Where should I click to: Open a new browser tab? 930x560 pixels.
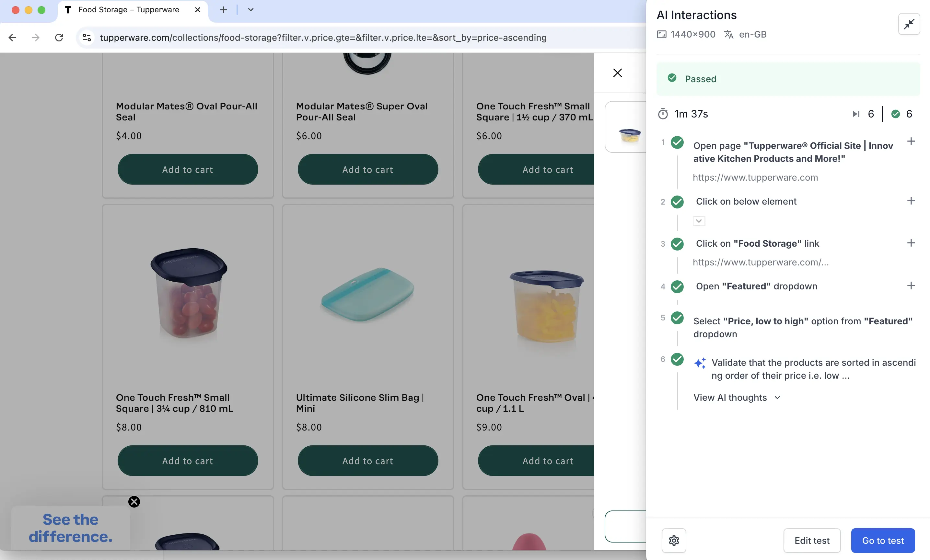[224, 10]
